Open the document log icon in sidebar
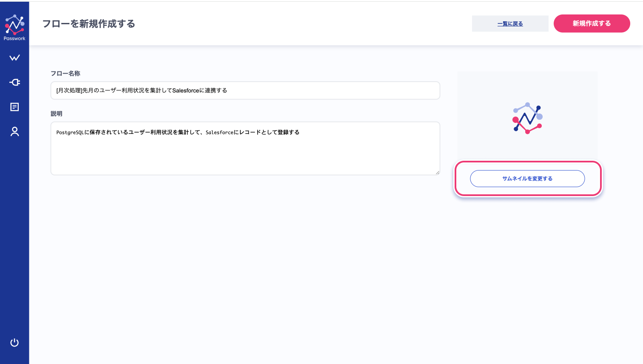The width and height of the screenshot is (643, 364). pos(14,107)
